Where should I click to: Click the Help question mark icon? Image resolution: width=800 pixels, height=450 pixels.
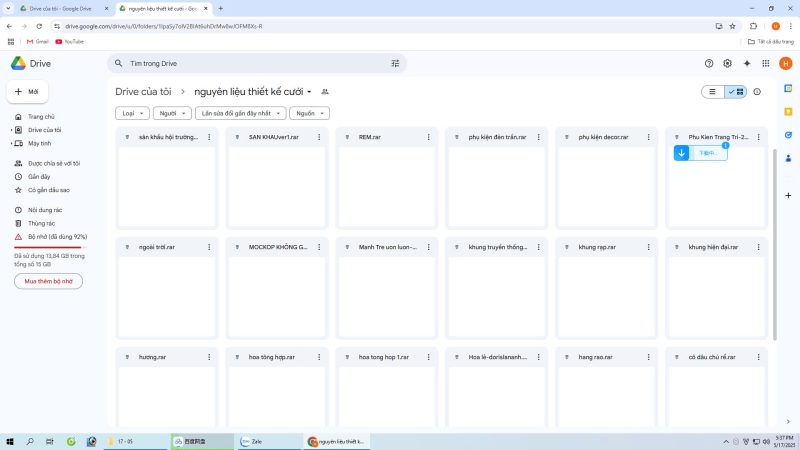709,63
